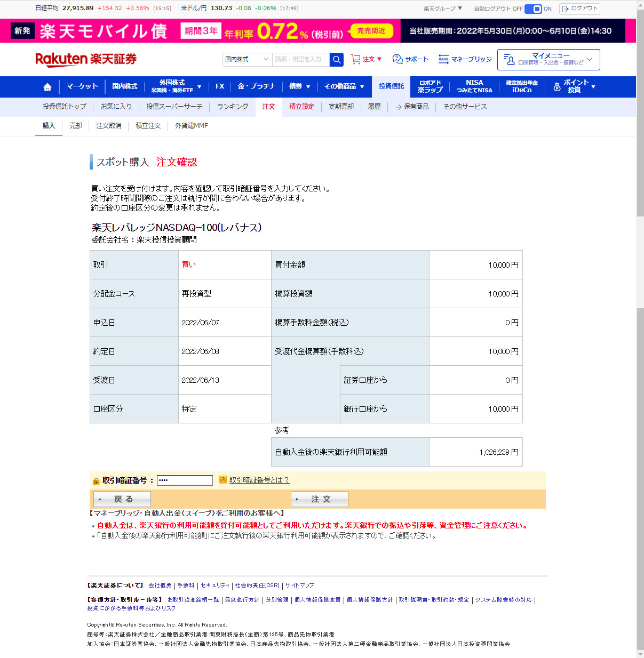644x658 pixels.
Task: Select the 売却 sub-tab
Action: coord(76,126)
